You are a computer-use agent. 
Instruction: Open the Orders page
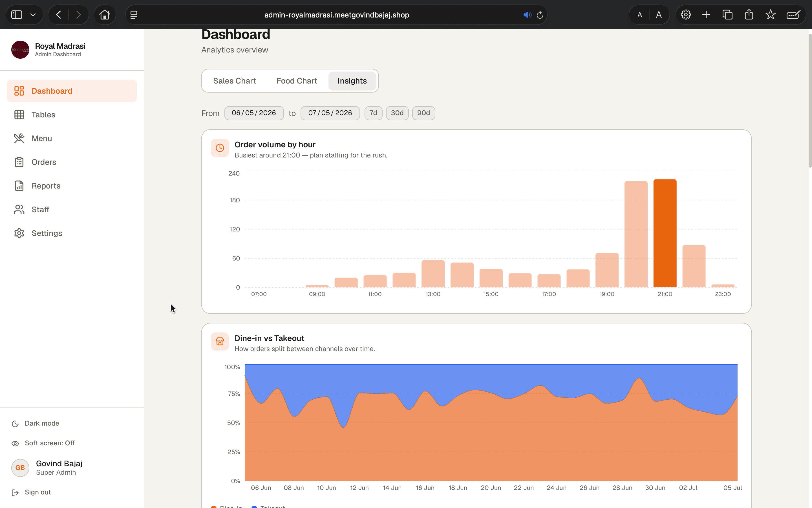(x=72, y=162)
